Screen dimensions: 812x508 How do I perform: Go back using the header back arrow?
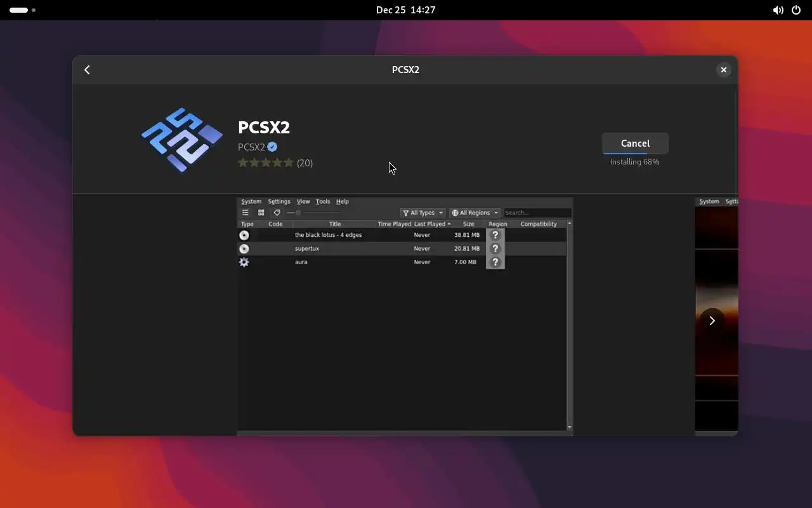[x=87, y=70]
